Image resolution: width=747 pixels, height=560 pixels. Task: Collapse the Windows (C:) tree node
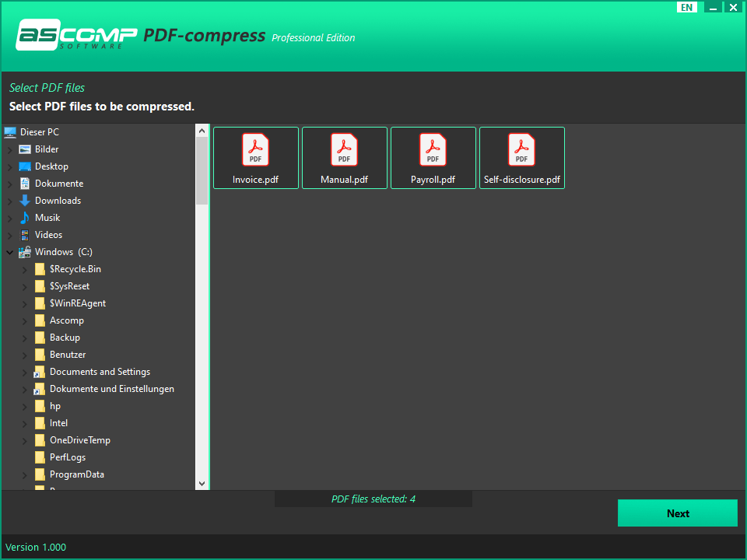[10, 252]
